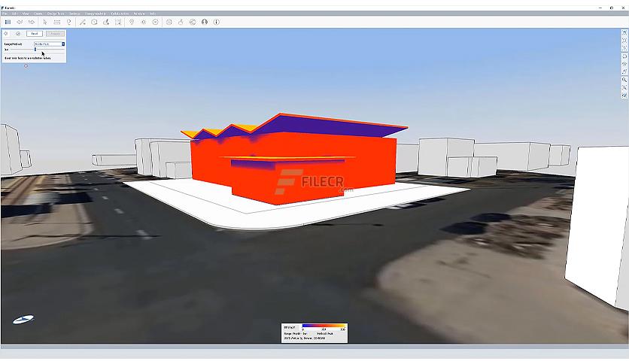The height and width of the screenshot is (364, 629).
Task: Click the orbit tool in right sidebar
Action: click(624, 56)
